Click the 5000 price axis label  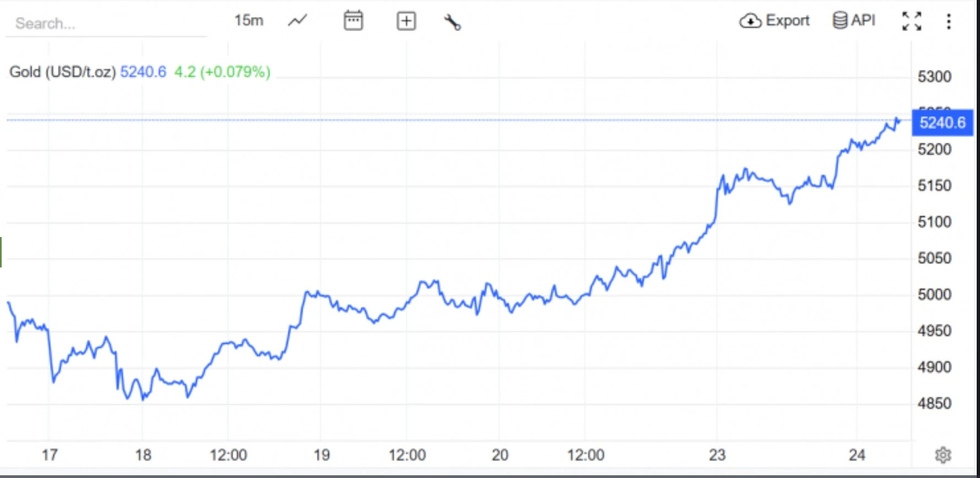[934, 294]
